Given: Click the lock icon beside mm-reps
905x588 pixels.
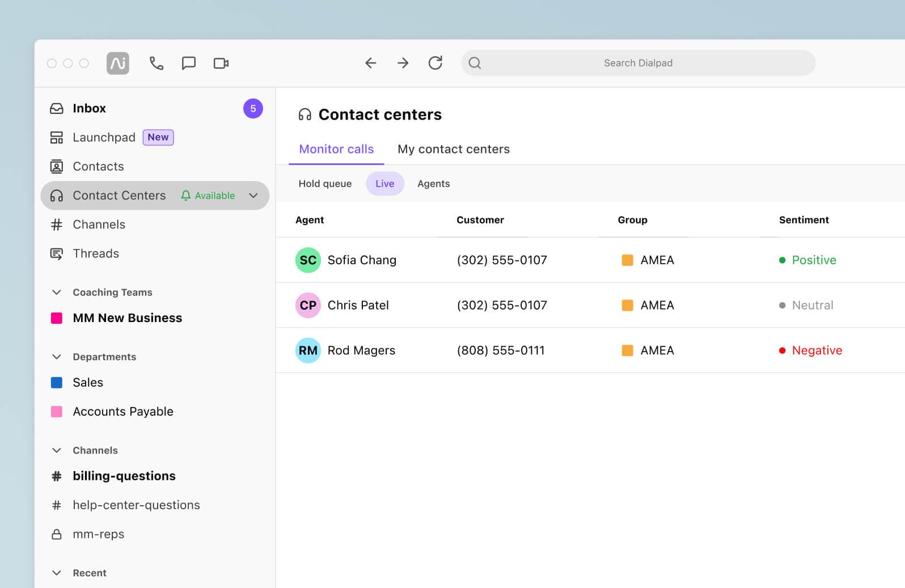Looking at the screenshot, I should pyautogui.click(x=57, y=534).
